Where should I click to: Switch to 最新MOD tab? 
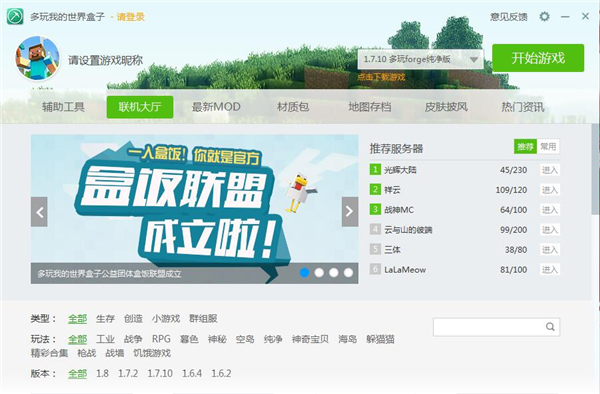pos(216,107)
